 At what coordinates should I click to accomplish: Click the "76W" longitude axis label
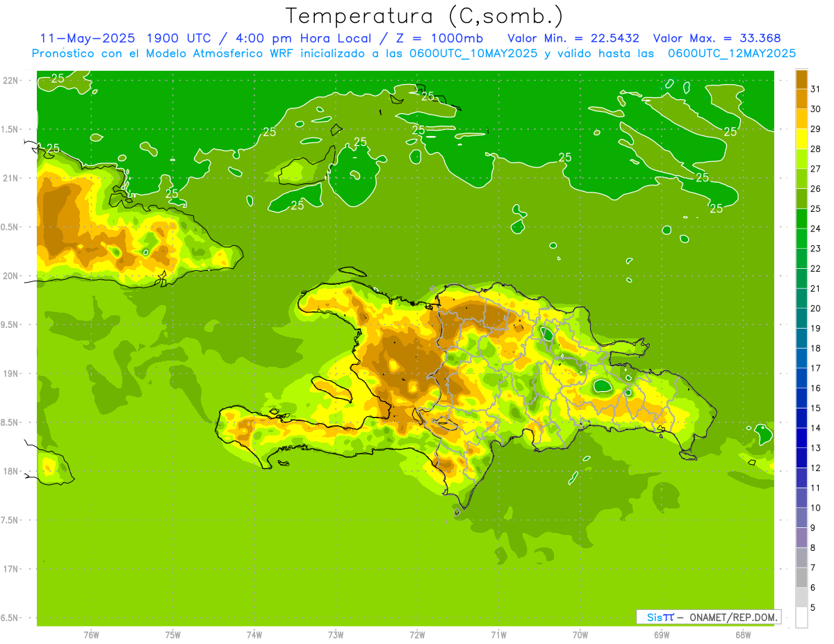click(91, 635)
